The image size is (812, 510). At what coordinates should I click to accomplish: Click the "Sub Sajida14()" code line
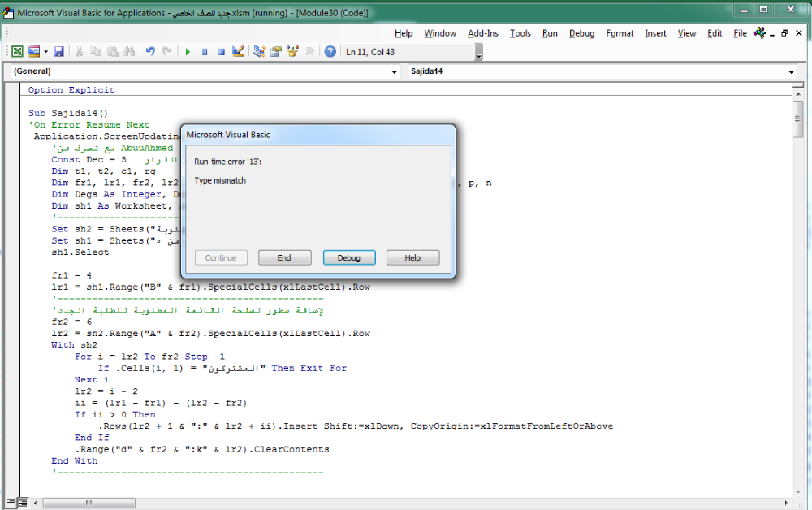68,114
